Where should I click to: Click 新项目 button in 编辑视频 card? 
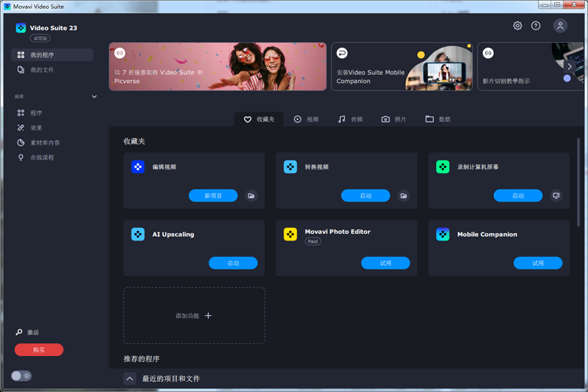point(213,196)
